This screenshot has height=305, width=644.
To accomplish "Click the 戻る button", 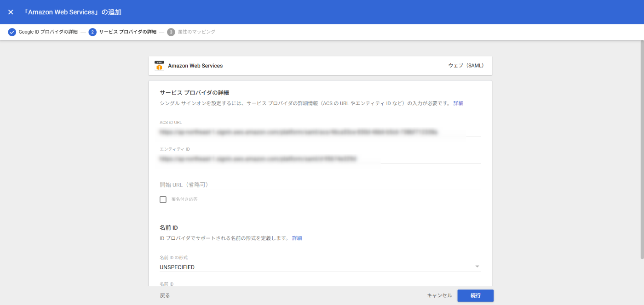I will tap(165, 295).
